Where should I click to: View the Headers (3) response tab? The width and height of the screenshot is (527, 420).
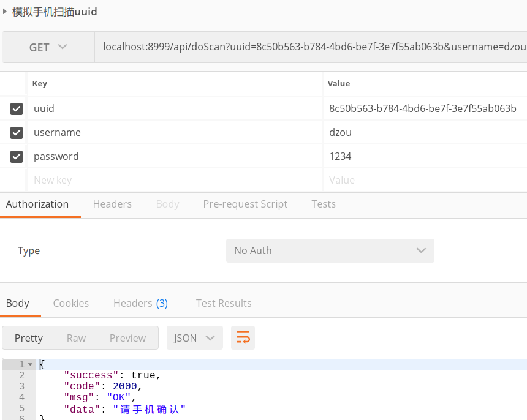coord(140,302)
